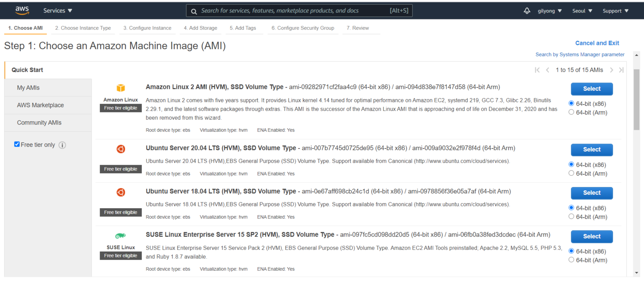Select 64-bit (Arm) for Ubuntu 20.04

[571, 173]
